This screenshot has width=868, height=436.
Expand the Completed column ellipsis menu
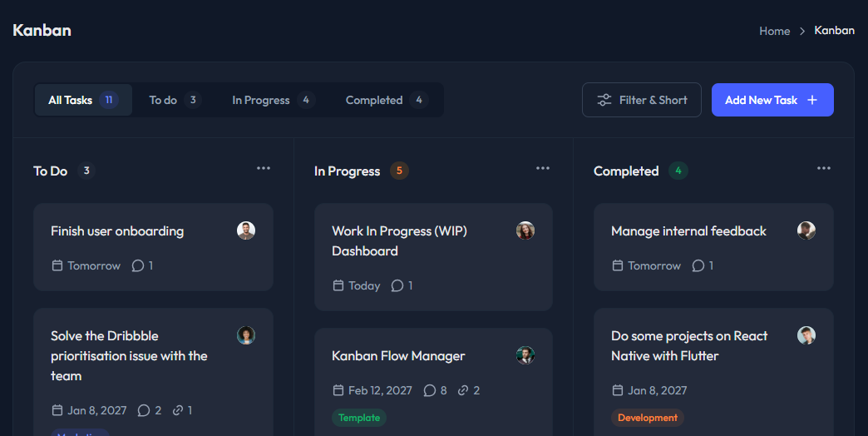coord(824,168)
